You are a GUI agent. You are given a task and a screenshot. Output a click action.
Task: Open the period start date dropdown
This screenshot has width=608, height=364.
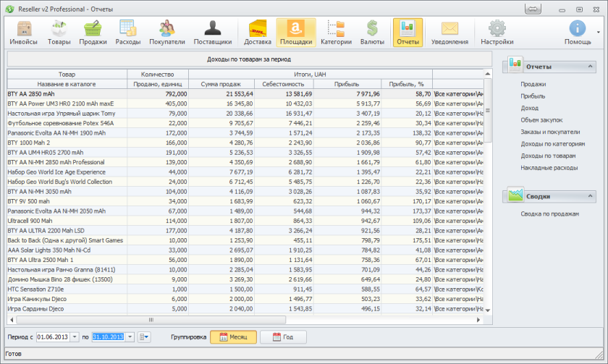point(75,337)
